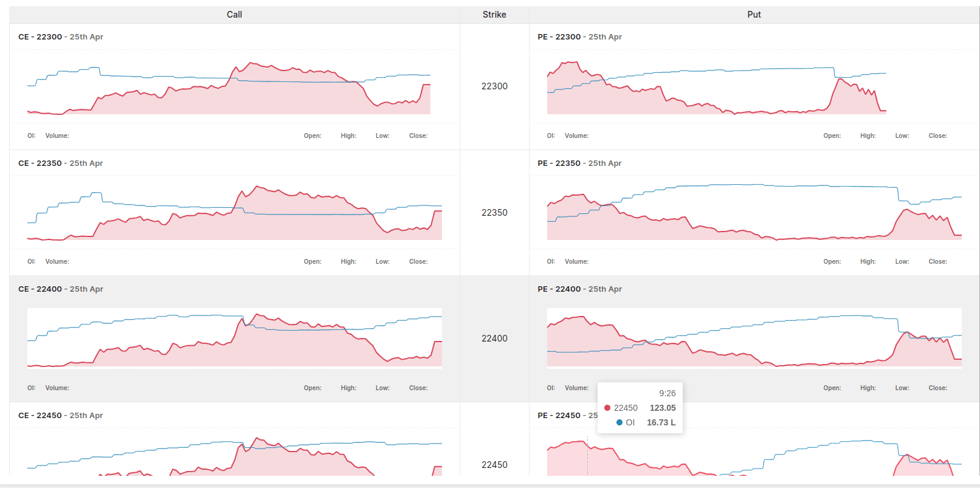Toggle the OI line via its tooltip entry

[x=630, y=422]
